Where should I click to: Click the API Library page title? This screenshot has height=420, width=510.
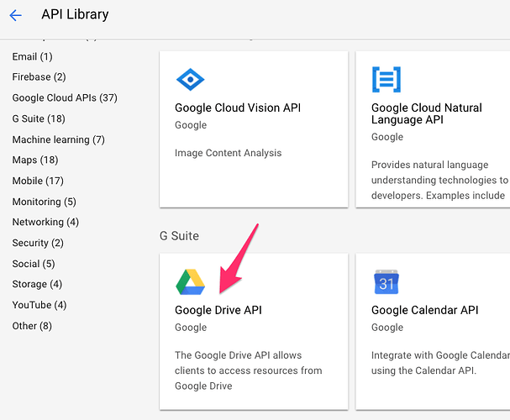(75, 14)
